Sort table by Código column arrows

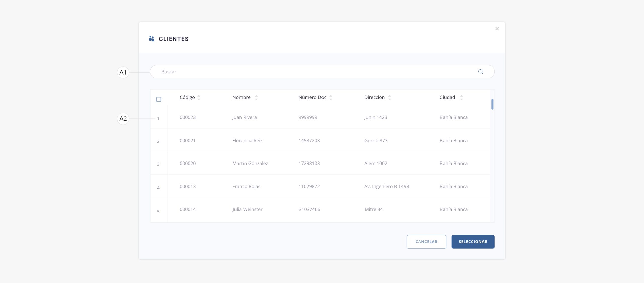pos(199,97)
